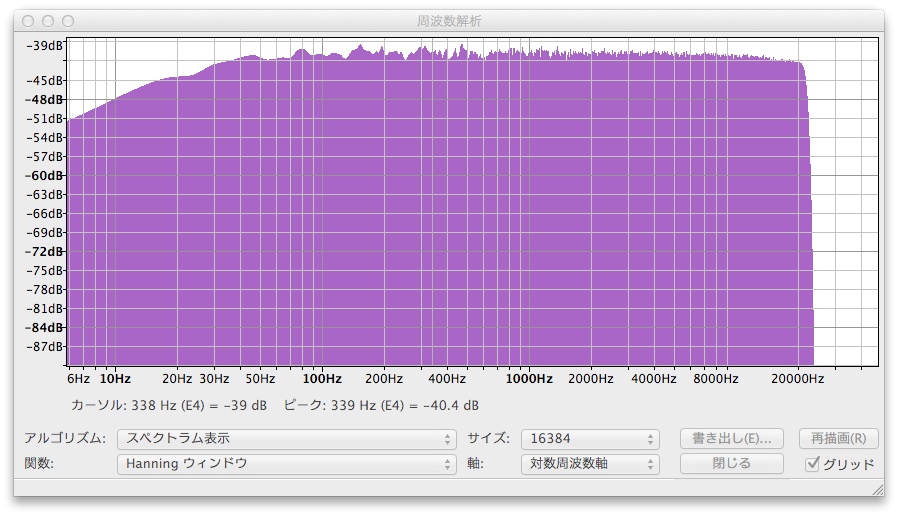
Task: Click the アルゴリズム: label
Action: tap(65, 439)
